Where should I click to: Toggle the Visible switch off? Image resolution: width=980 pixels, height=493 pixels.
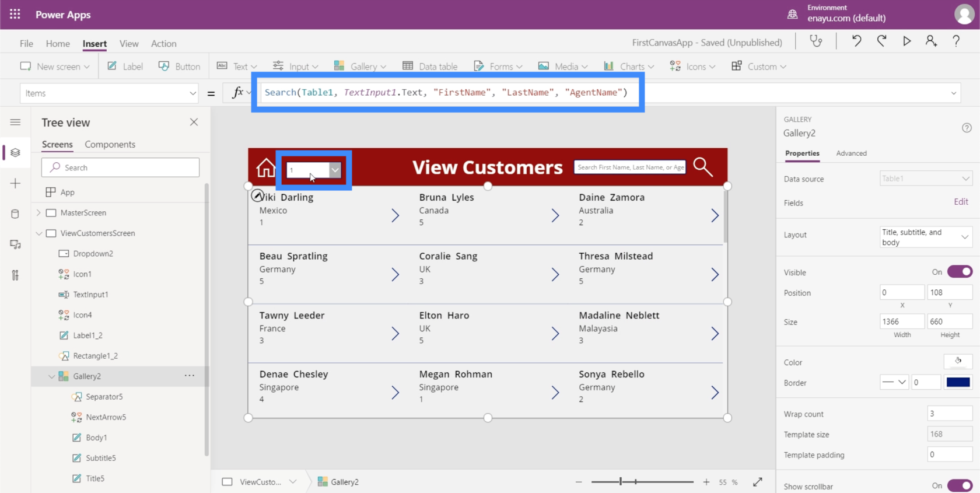[x=960, y=272]
